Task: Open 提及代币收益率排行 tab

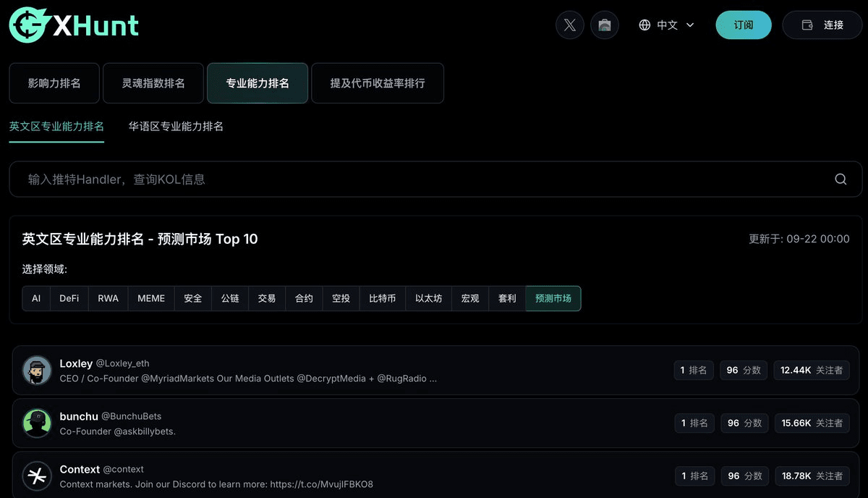Action: click(x=378, y=83)
